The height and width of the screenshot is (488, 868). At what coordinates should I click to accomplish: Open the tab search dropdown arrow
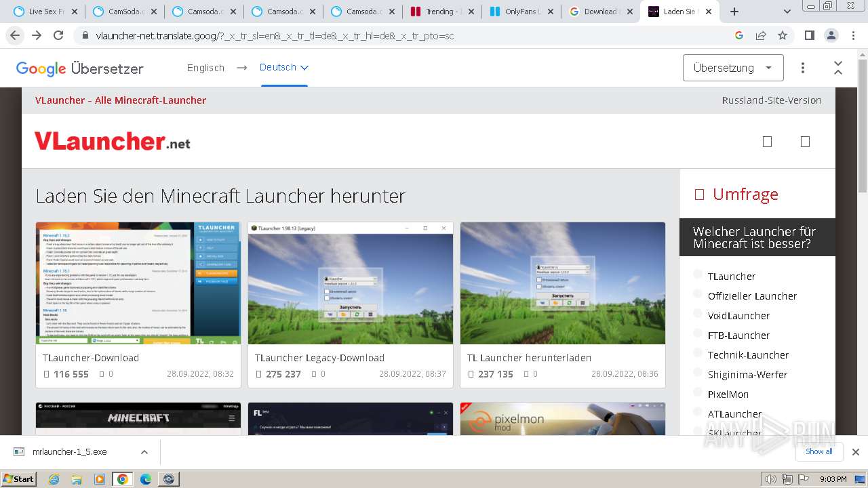[787, 12]
